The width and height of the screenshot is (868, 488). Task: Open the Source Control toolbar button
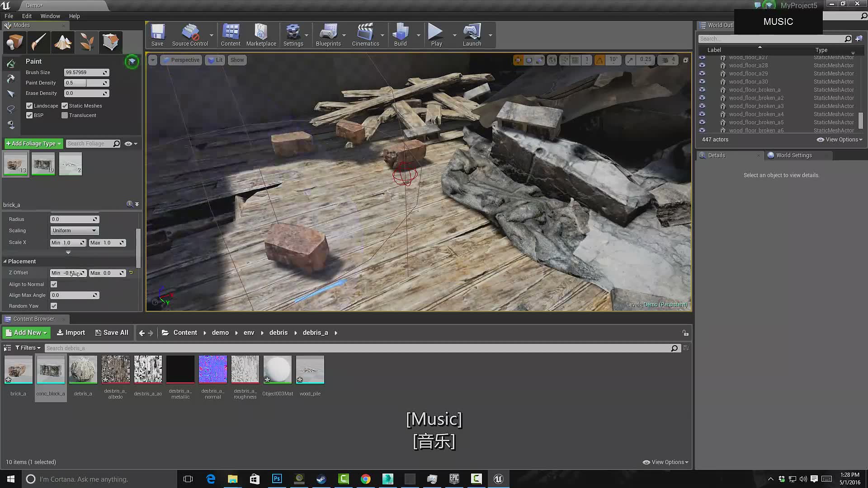tap(190, 35)
